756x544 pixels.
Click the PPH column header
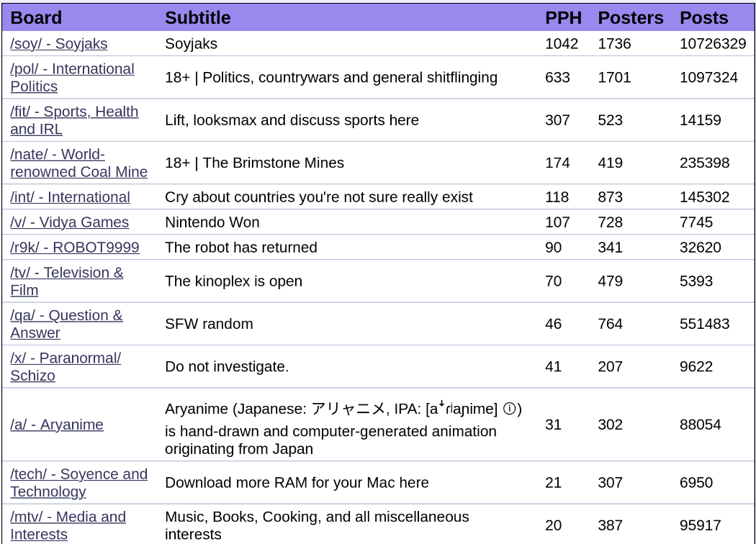tap(563, 18)
